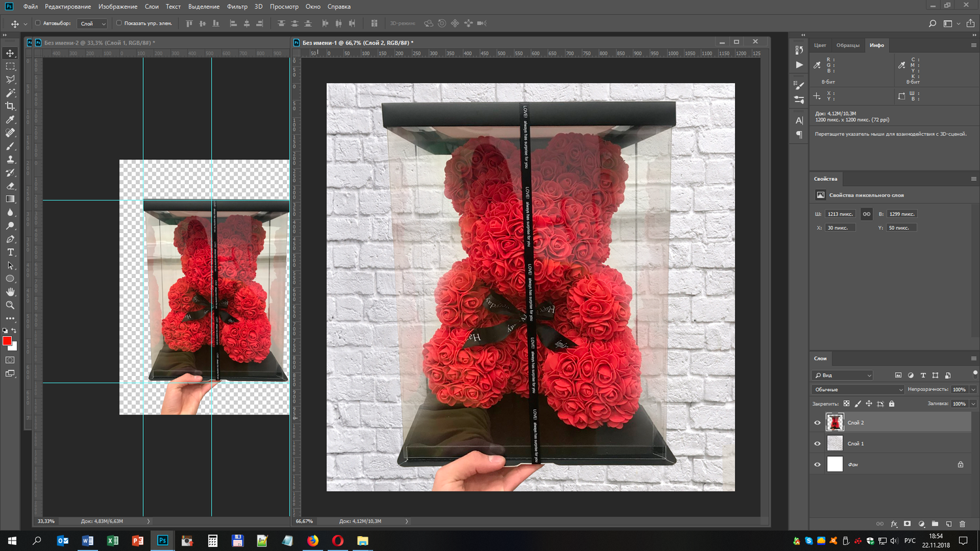Select the Hand tool

(10, 292)
